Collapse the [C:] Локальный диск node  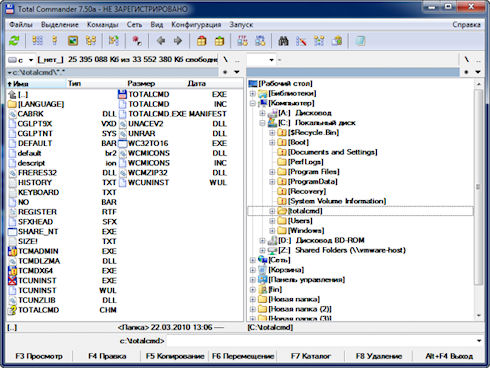point(263,123)
